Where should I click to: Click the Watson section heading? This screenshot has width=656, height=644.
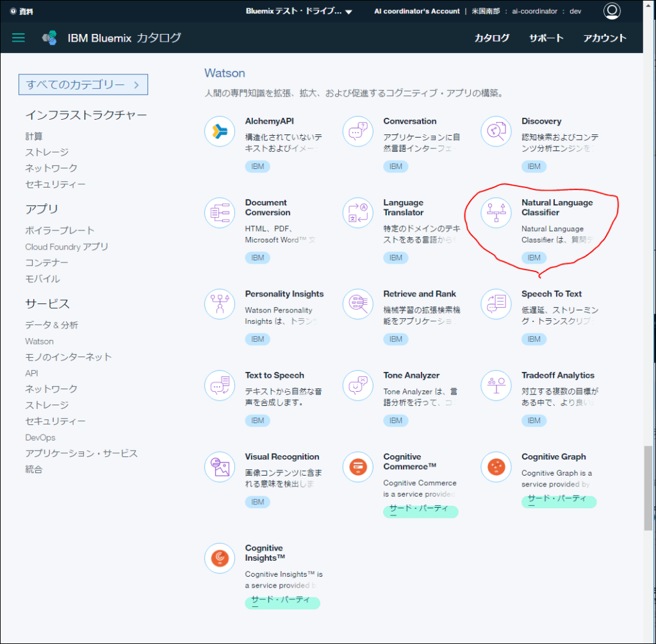pyautogui.click(x=225, y=73)
